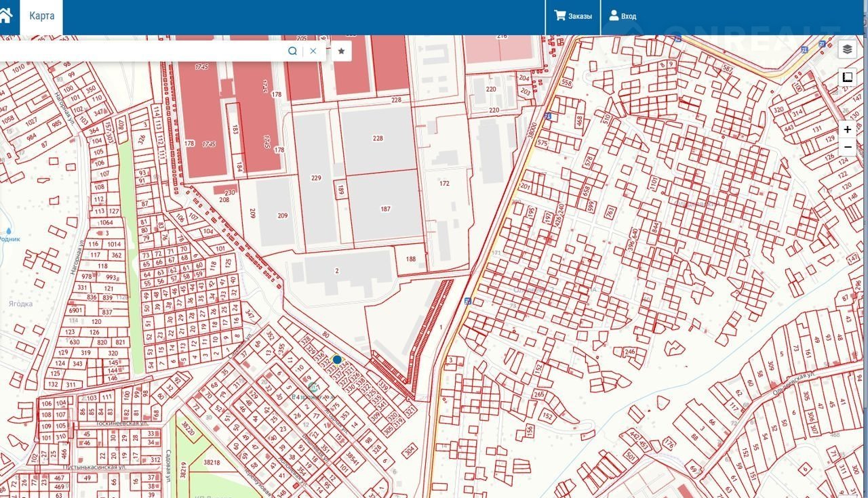Clear the search with X icon
The height and width of the screenshot is (498, 868).
pyautogui.click(x=313, y=51)
